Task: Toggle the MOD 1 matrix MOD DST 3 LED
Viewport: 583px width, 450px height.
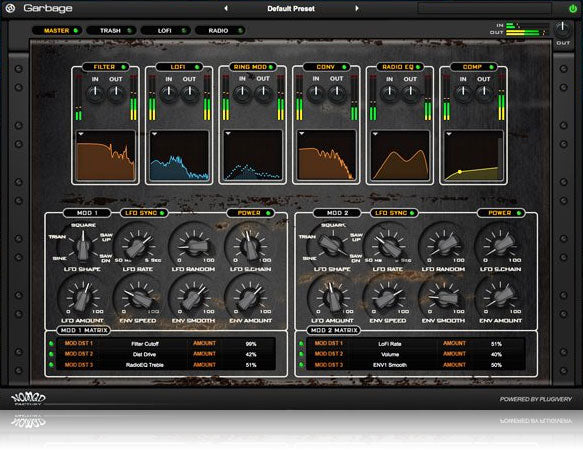Action: coord(51,365)
